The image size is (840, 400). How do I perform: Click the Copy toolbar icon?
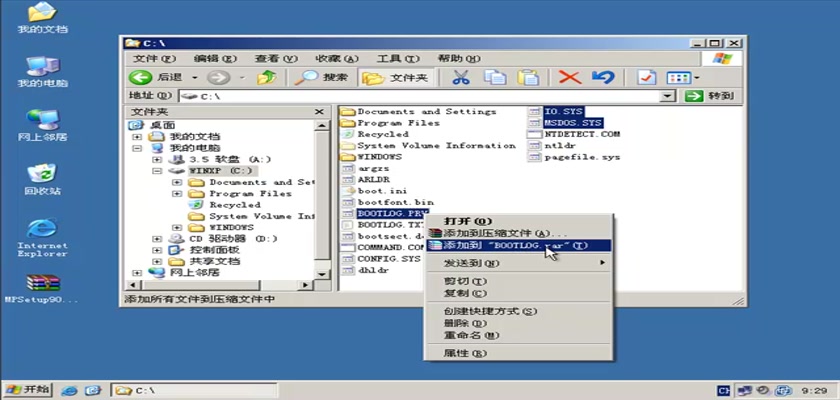495,78
